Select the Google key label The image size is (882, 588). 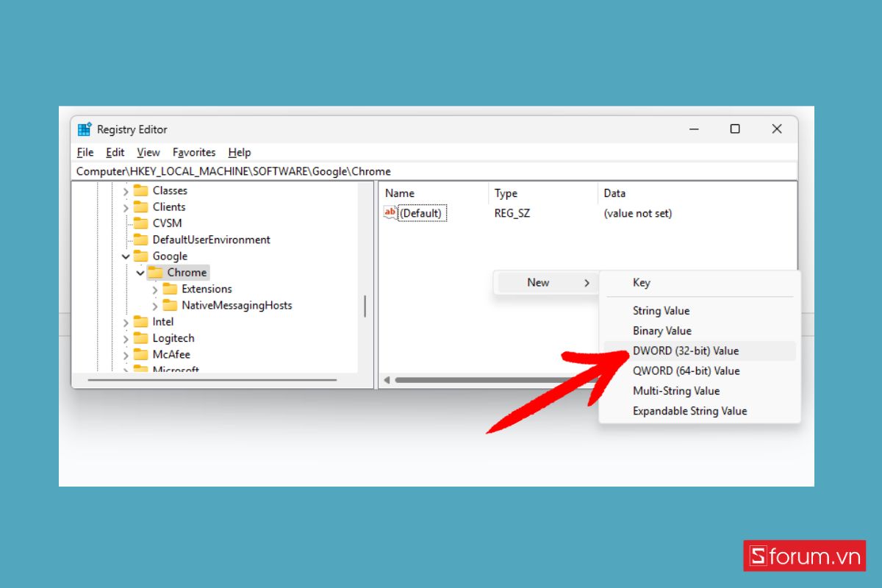coord(170,256)
